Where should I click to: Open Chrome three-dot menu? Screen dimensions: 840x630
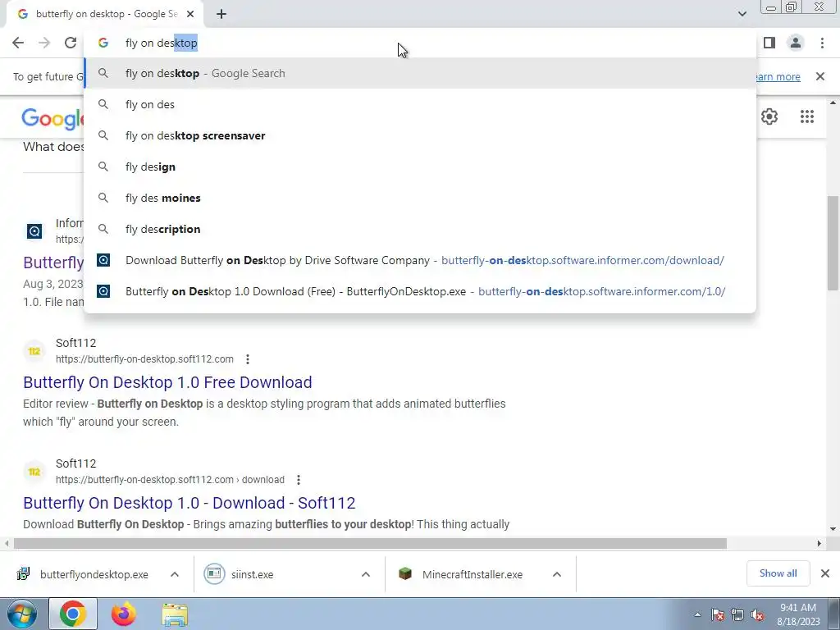[822, 43]
